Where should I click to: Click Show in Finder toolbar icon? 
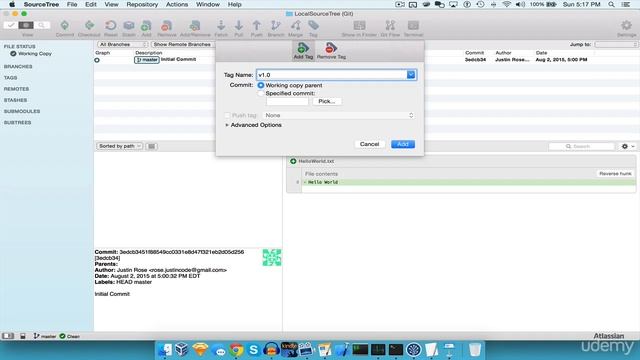[x=359, y=26]
